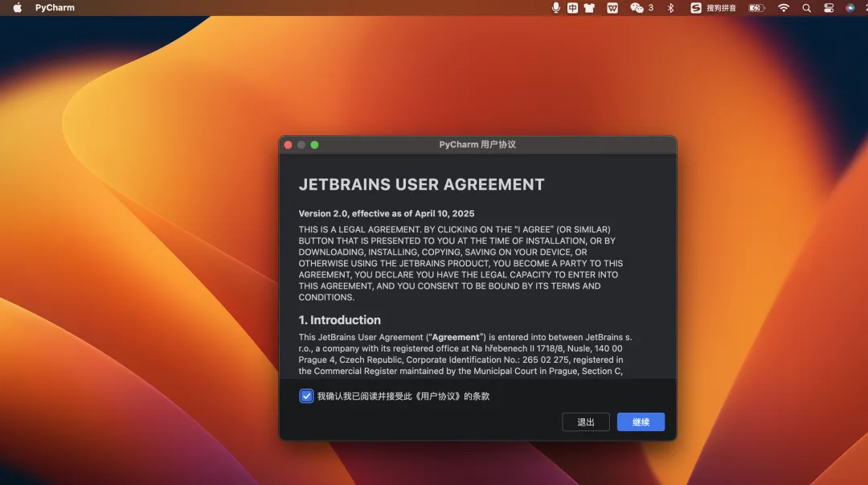Open Control Center
The width and height of the screenshot is (868, 485).
pyautogui.click(x=829, y=8)
